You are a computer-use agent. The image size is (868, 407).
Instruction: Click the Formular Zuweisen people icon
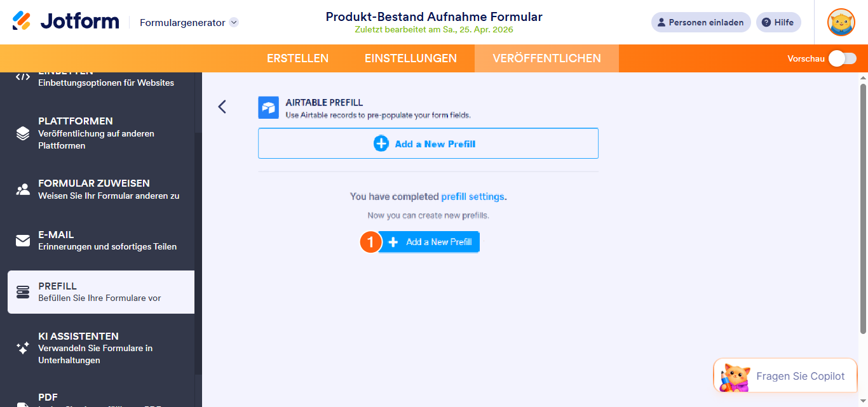point(23,189)
